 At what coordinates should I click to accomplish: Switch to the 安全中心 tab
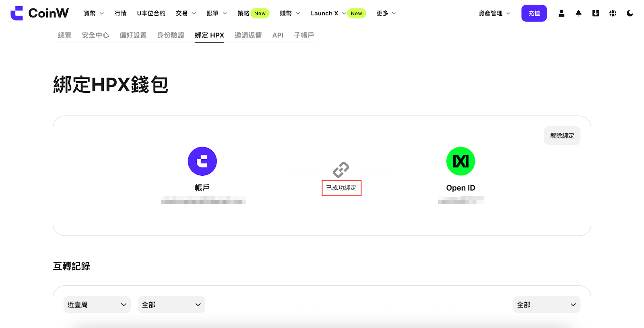coord(95,35)
